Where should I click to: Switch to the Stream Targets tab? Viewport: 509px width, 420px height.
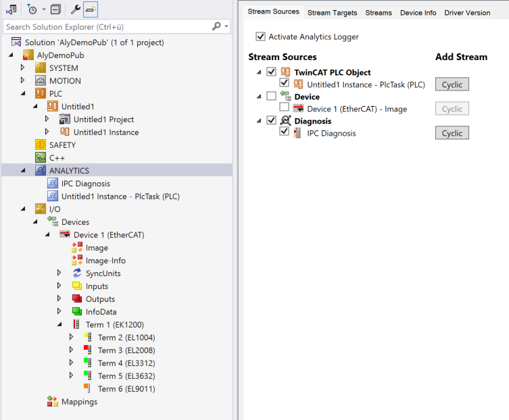click(332, 13)
